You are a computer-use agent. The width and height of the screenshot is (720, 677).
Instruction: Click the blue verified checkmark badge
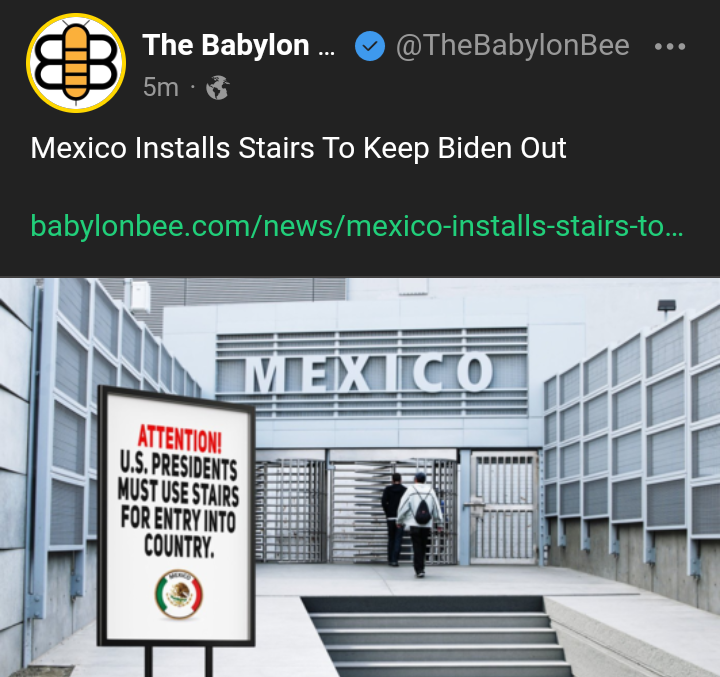click(370, 46)
